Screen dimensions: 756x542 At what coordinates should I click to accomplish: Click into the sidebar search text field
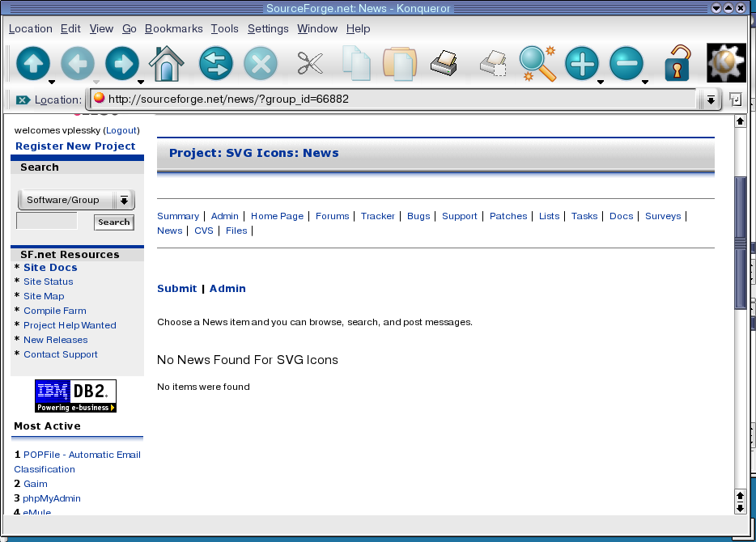(x=47, y=221)
